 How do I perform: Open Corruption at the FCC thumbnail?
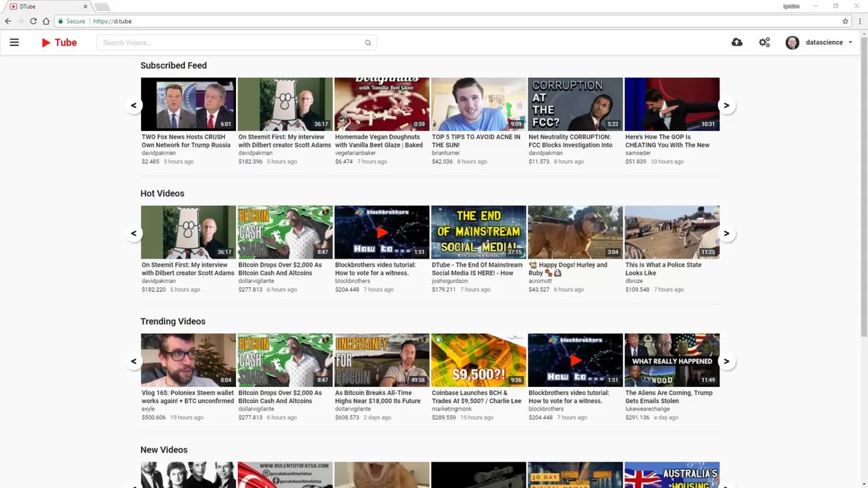click(575, 104)
